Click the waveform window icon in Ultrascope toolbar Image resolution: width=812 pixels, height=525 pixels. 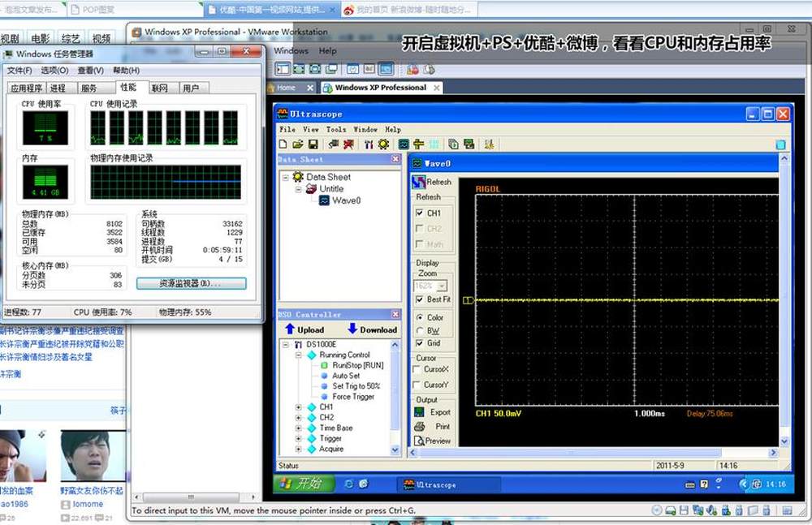click(404, 144)
